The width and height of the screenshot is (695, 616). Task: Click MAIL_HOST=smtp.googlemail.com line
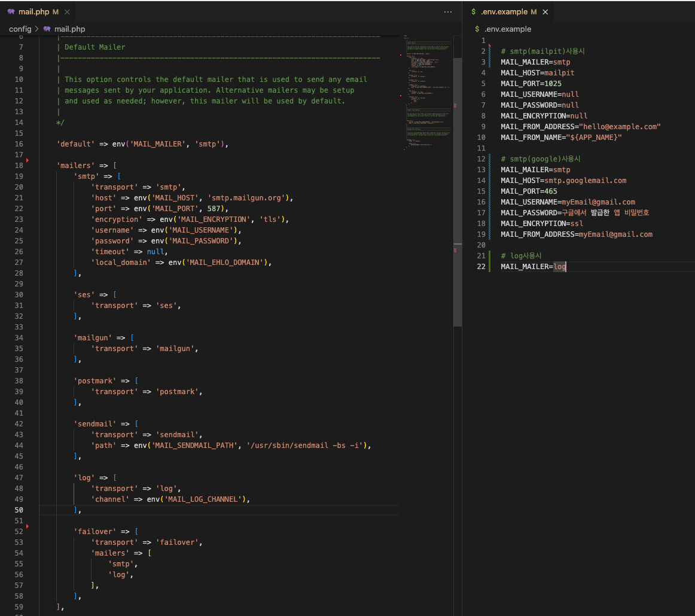point(563,181)
